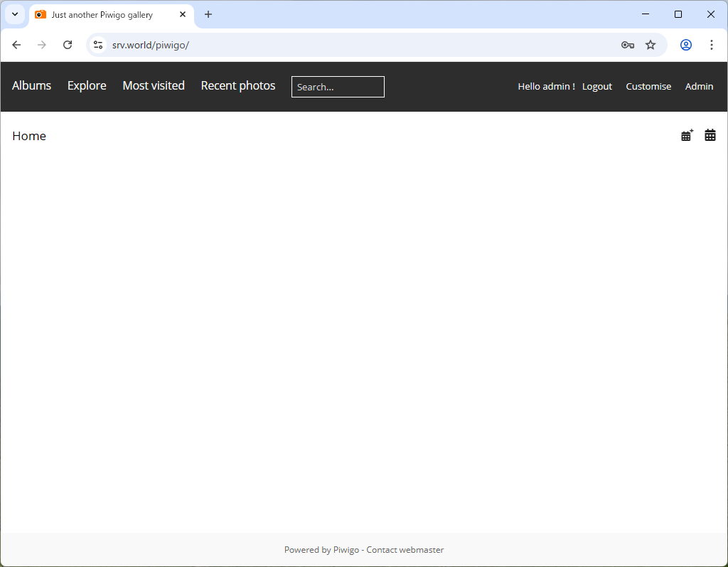Open the Admin panel
This screenshot has width=728, height=567.
(699, 86)
